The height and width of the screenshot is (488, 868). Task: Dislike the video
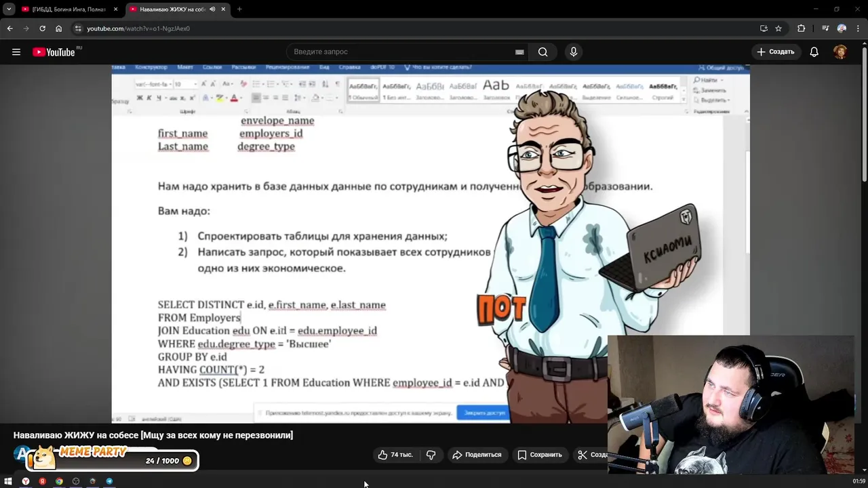(x=431, y=455)
